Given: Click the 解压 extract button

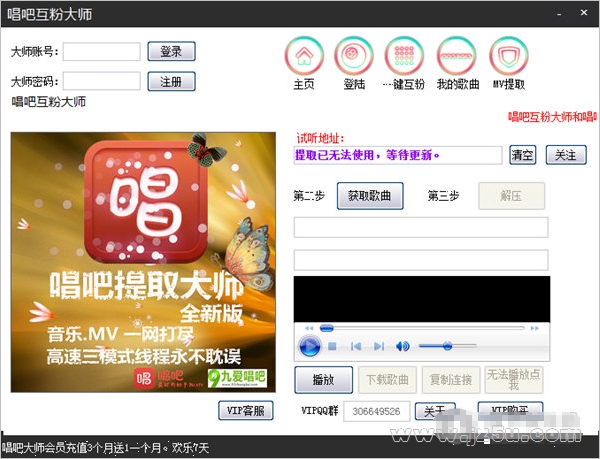Looking at the screenshot, I should (511, 196).
